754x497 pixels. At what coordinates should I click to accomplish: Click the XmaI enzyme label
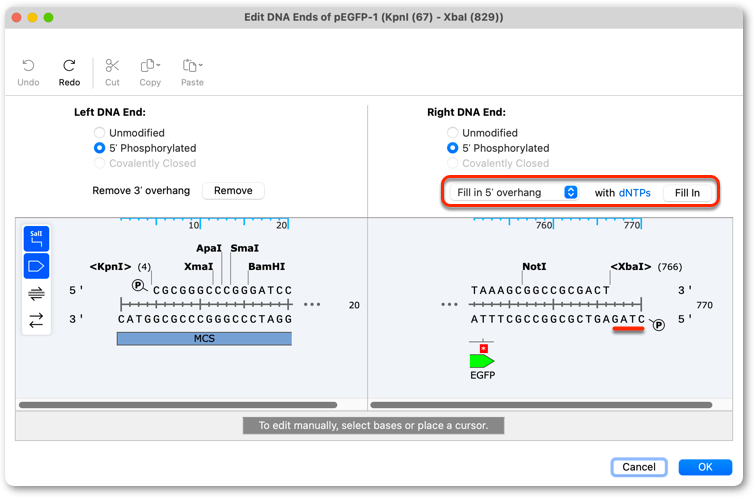[x=199, y=267]
